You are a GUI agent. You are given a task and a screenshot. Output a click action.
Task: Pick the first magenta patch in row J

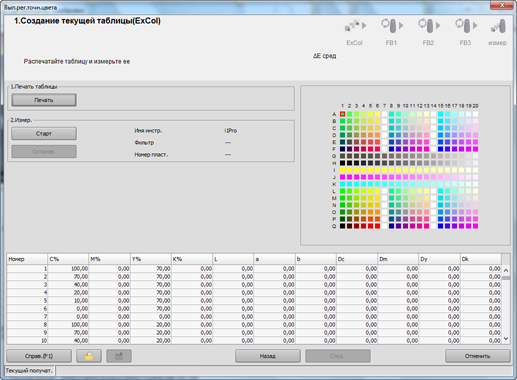(x=342, y=177)
